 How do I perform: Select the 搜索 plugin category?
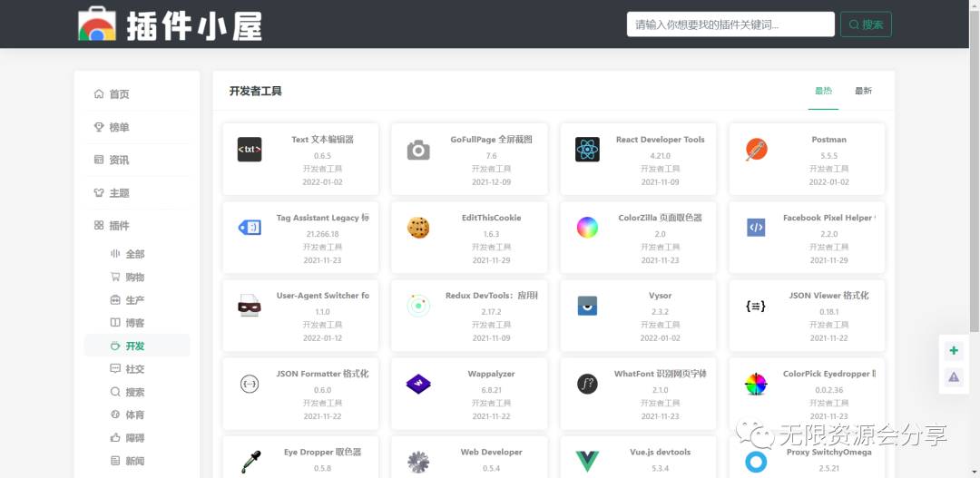click(137, 392)
